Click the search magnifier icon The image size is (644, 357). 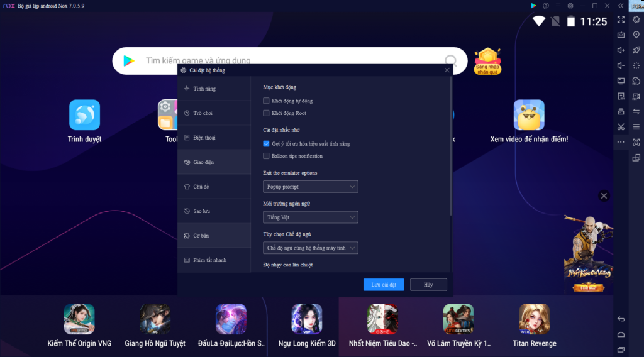coord(450,61)
